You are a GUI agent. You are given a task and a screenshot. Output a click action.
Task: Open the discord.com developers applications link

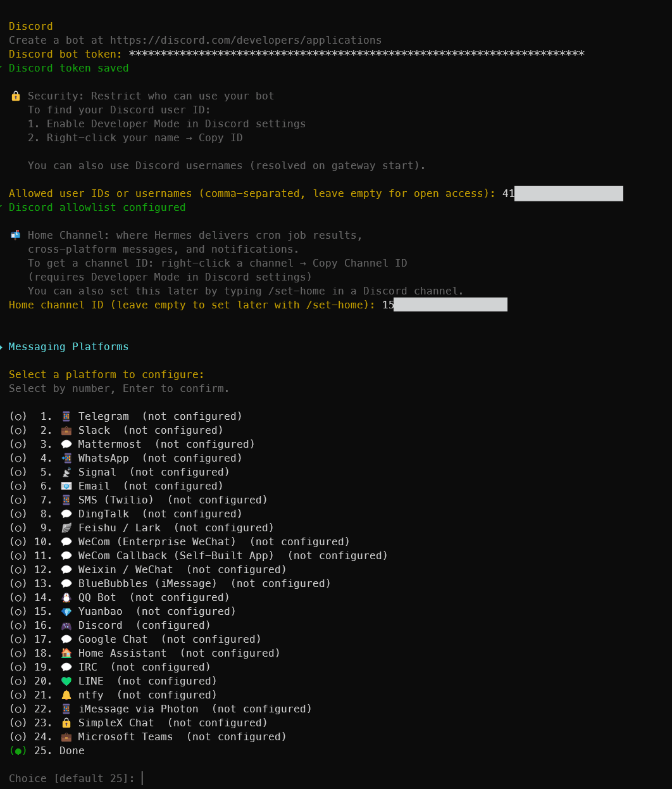pyautogui.click(x=246, y=41)
